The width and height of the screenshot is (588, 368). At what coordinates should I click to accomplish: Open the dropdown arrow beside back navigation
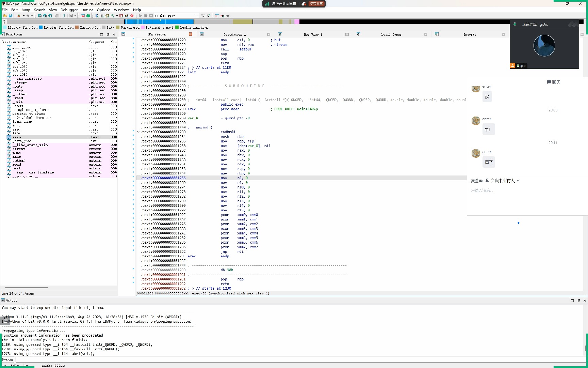coord(23,16)
